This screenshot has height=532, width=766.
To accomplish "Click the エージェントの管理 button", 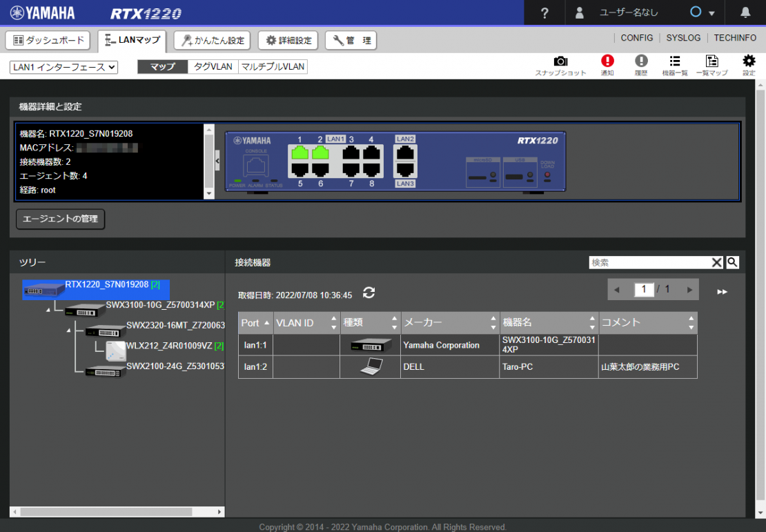I will [60, 219].
